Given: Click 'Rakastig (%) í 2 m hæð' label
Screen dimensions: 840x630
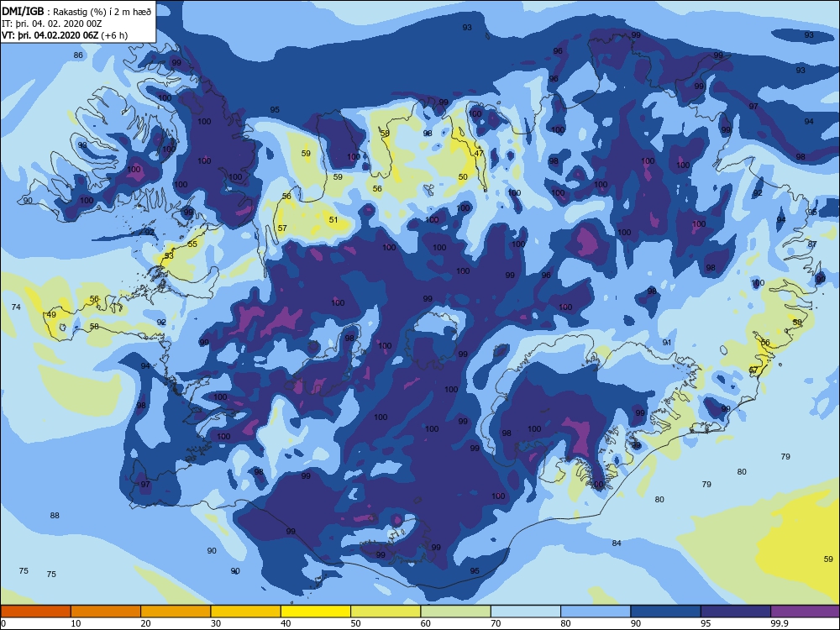Looking at the screenshot, I should point(102,12).
